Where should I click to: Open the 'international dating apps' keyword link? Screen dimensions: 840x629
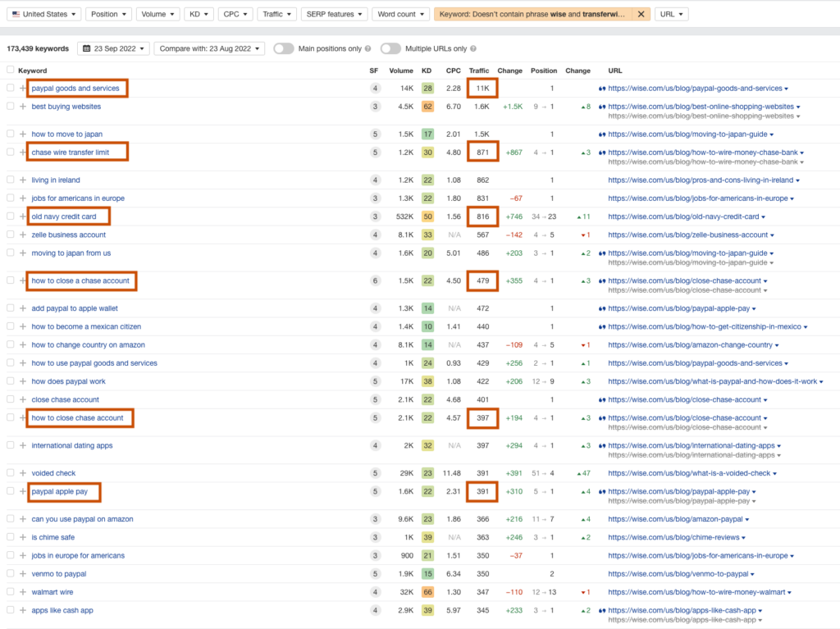pos(72,446)
